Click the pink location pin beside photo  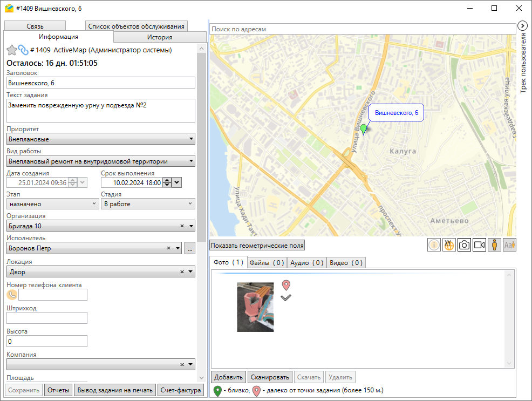tap(286, 285)
